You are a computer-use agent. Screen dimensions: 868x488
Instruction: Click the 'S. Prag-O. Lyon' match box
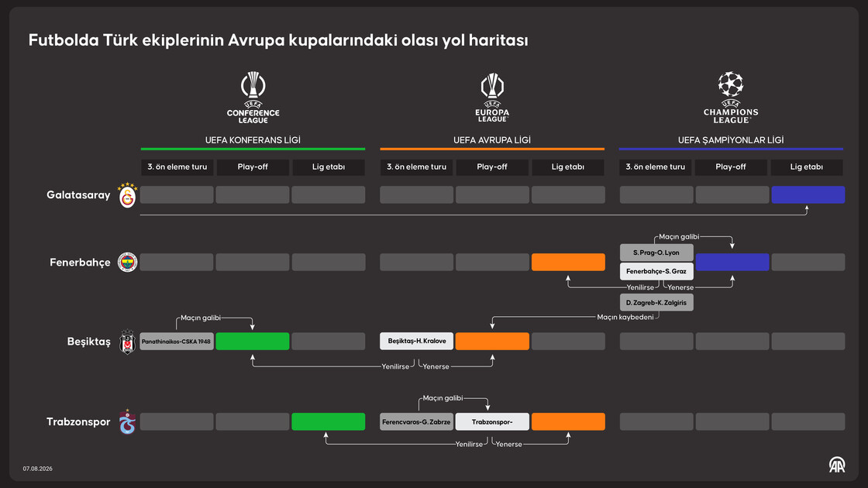[x=656, y=253]
